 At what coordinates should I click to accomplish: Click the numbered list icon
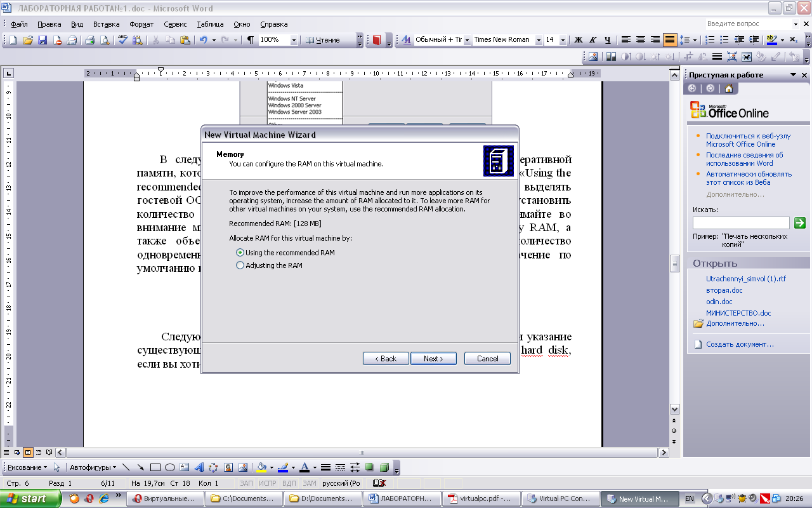click(710, 40)
